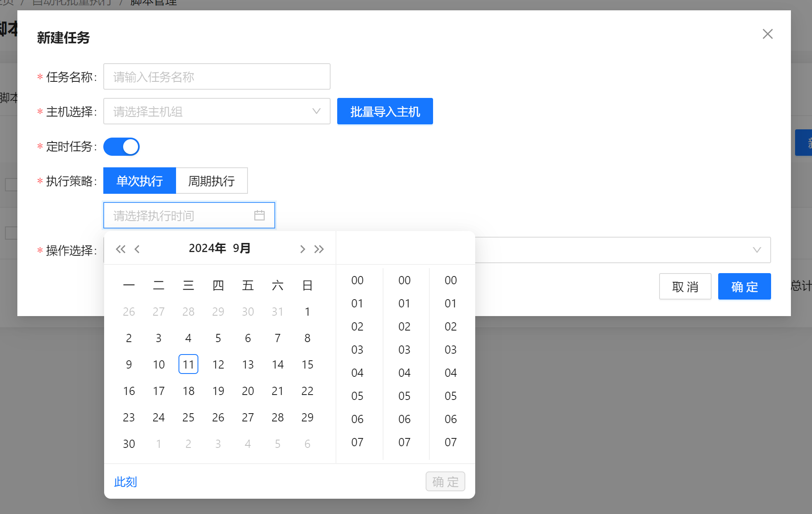The height and width of the screenshot is (514, 812).
Task: Go to previous month arrow
Action: click(x=137, y=249)
